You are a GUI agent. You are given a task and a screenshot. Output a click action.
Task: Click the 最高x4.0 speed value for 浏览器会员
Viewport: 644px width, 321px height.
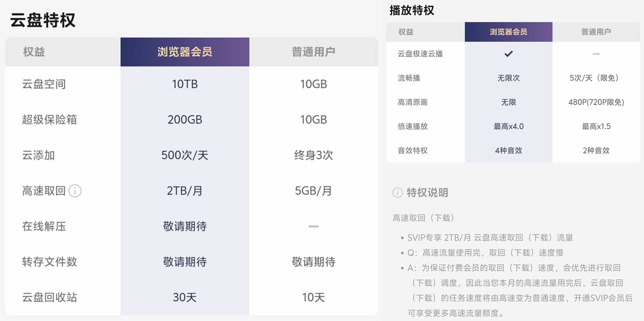509,126
